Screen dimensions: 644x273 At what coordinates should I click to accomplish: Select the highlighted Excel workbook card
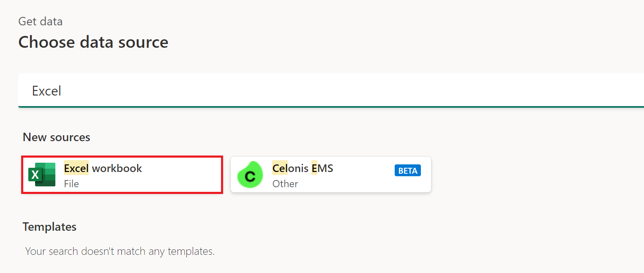tap(122, 175)
